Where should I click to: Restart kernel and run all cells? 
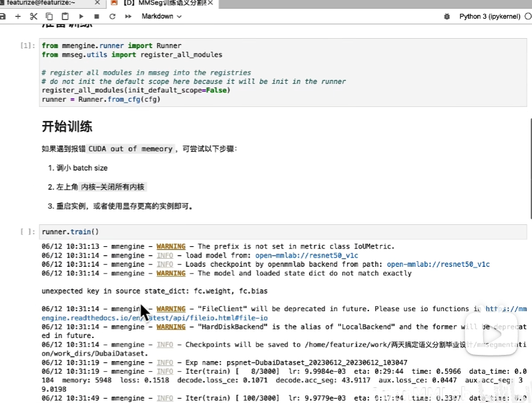click(x=128, y=16)
